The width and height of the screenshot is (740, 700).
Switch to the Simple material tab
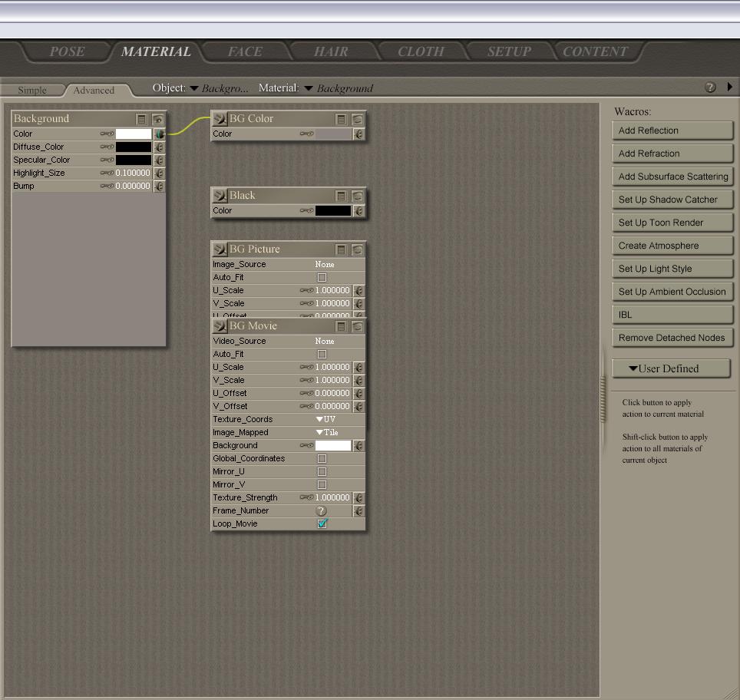click(32, 91)
